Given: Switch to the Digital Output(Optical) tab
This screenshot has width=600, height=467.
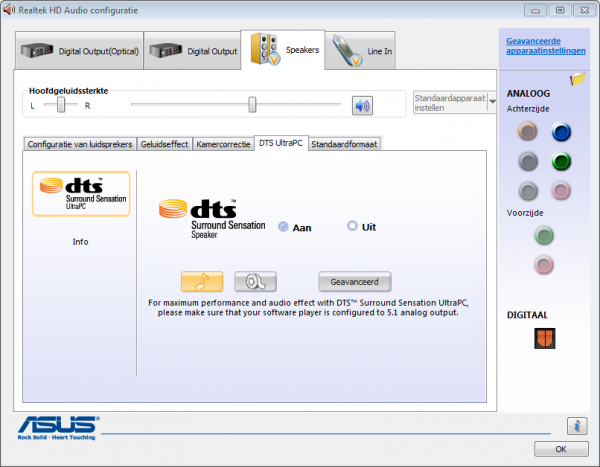Looking at the screenshot, I should pos(79,52).
